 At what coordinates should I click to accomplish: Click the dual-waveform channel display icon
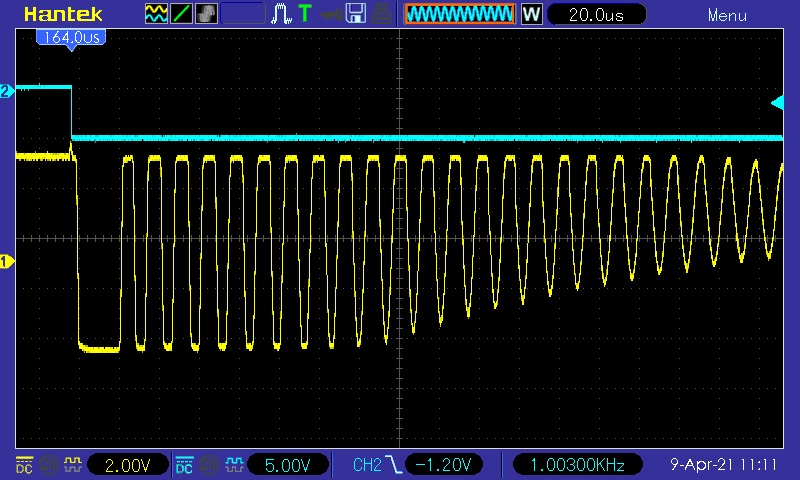point(157,14)
